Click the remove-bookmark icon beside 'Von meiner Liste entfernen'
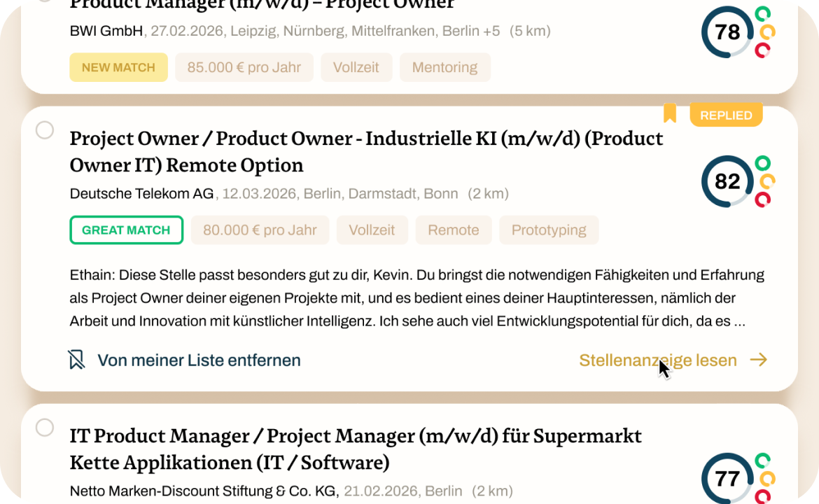The image size is (819, 504). [x=77, y=360]
